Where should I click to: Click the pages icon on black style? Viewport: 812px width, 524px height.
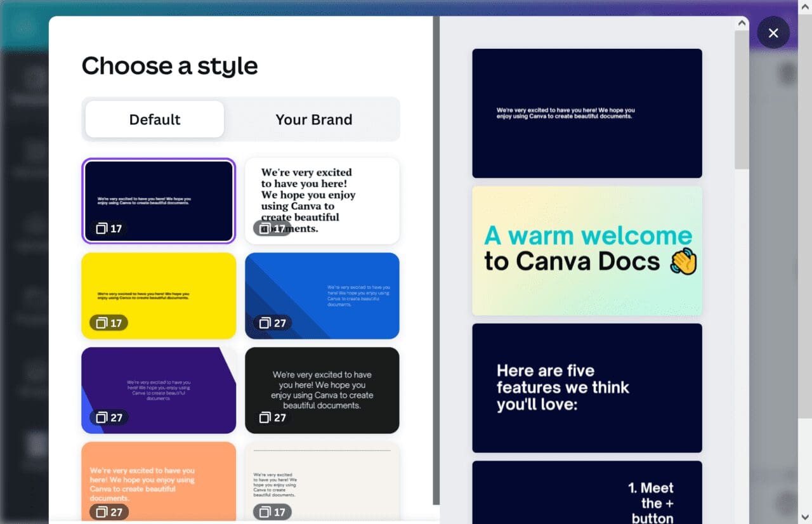265,418
